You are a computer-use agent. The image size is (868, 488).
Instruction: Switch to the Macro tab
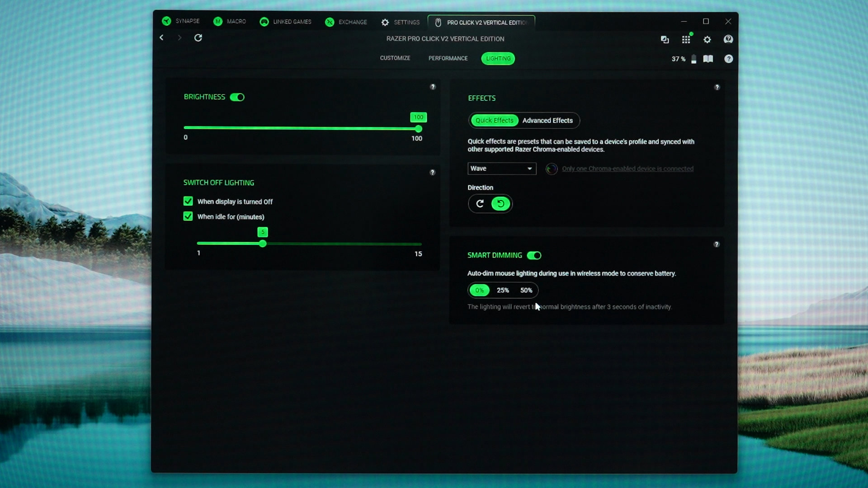(x=230, y=22)
